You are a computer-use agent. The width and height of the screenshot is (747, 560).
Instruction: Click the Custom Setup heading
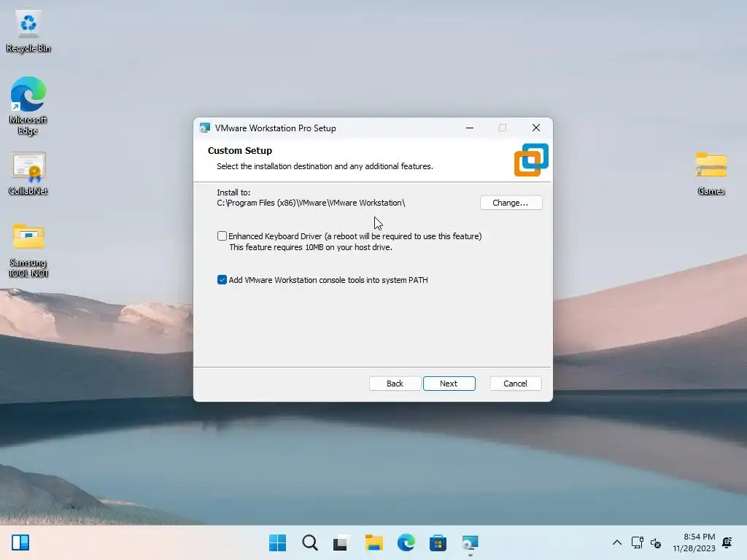[239, 150]
